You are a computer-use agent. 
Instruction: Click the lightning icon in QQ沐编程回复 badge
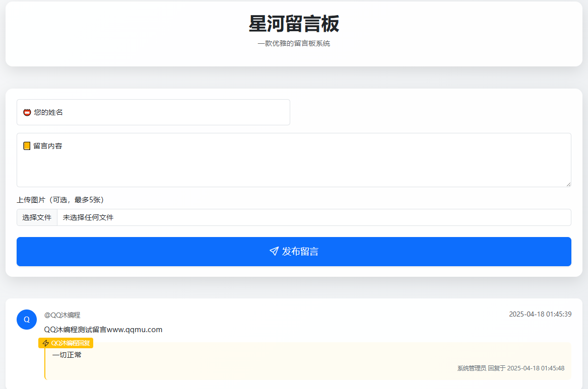click(x=46, y=343)
